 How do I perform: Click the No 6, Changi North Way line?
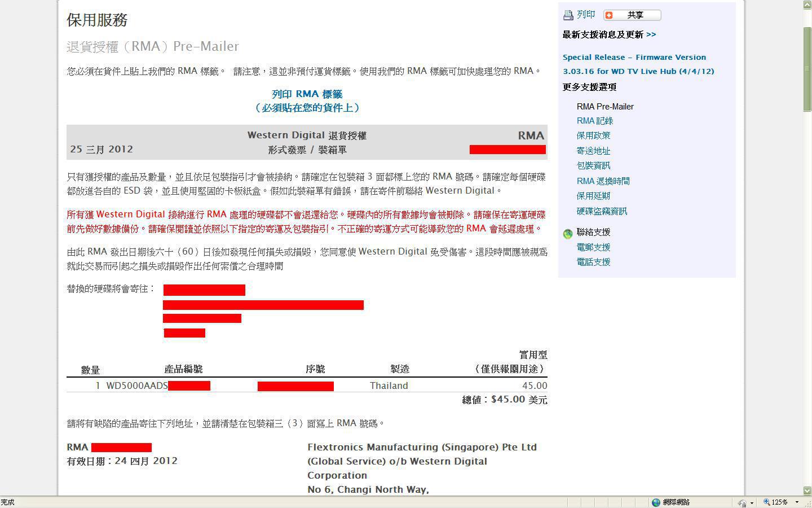click(368, 489)
